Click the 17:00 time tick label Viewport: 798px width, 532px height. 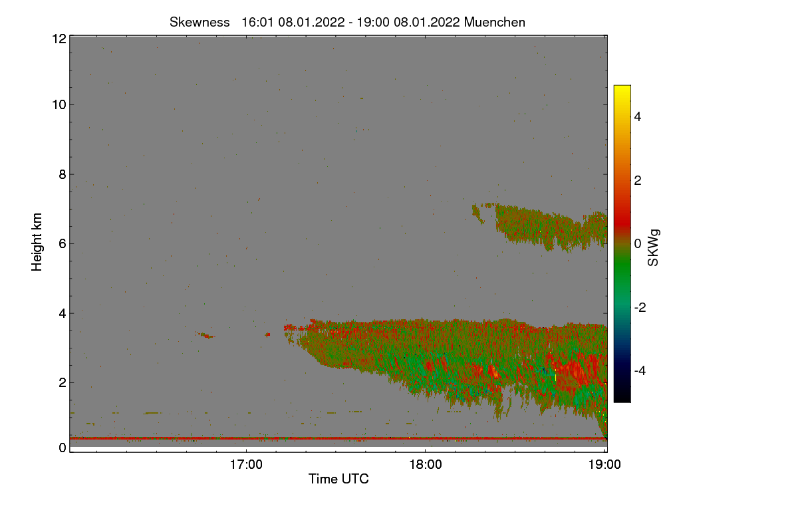click(246, 464)
